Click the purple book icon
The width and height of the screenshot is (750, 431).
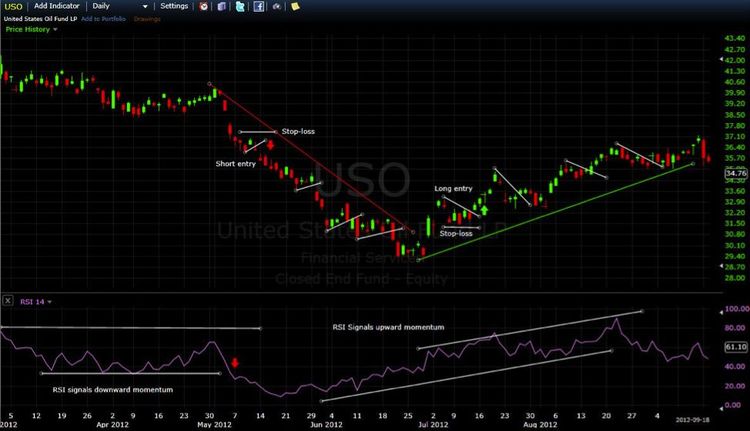[x=221, y=6]
